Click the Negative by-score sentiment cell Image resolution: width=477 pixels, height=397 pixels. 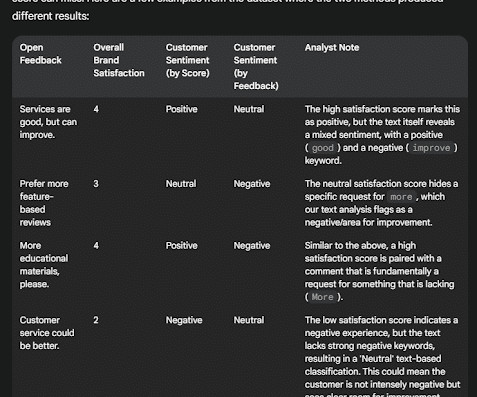pos(184,320)
